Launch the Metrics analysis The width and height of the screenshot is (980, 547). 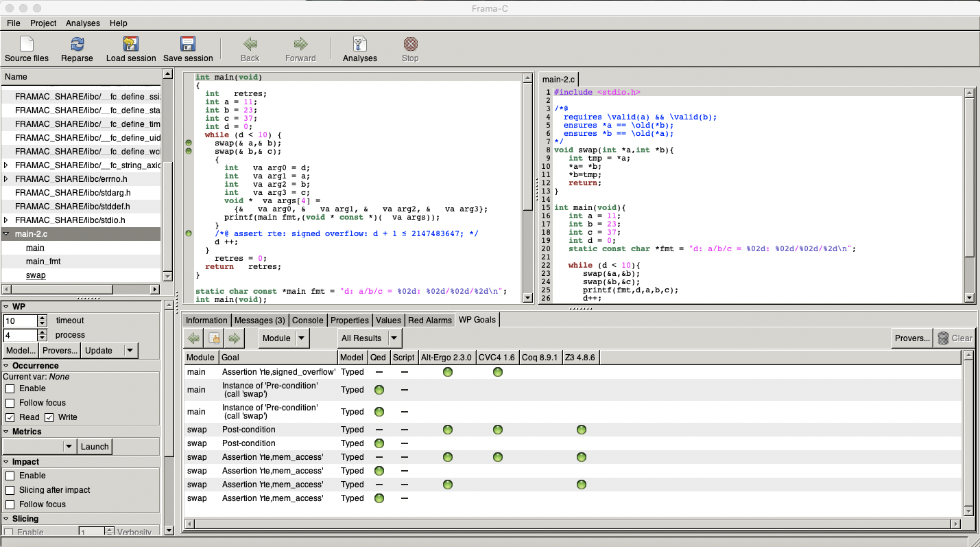95,446
